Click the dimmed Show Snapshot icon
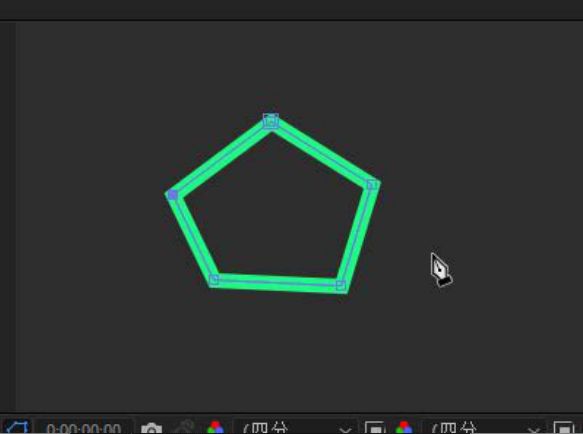This screenshot has height=434, width=583. click(x=185, y=428)
